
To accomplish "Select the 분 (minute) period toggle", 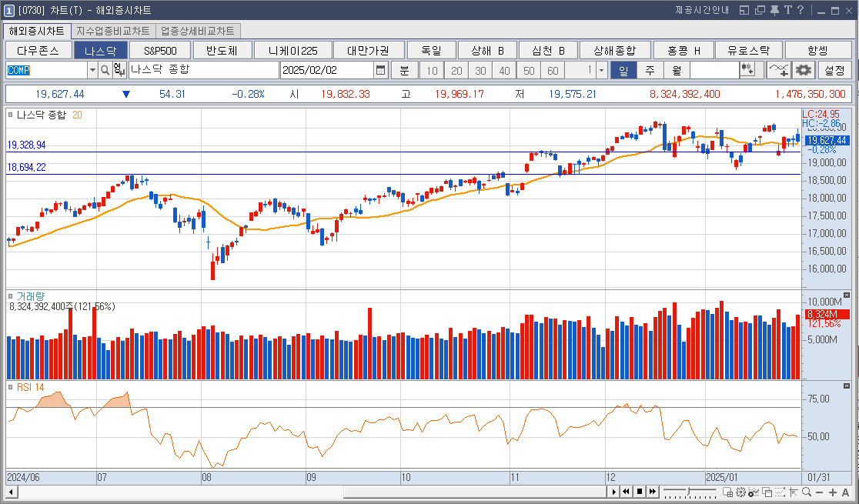I will pyautogui.click(x=404, y=70).
